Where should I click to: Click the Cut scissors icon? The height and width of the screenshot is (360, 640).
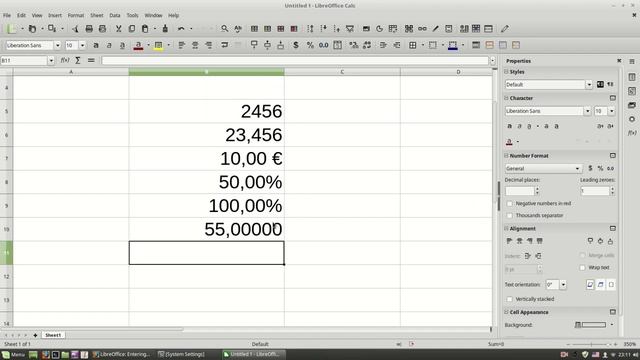coord(118,29)
